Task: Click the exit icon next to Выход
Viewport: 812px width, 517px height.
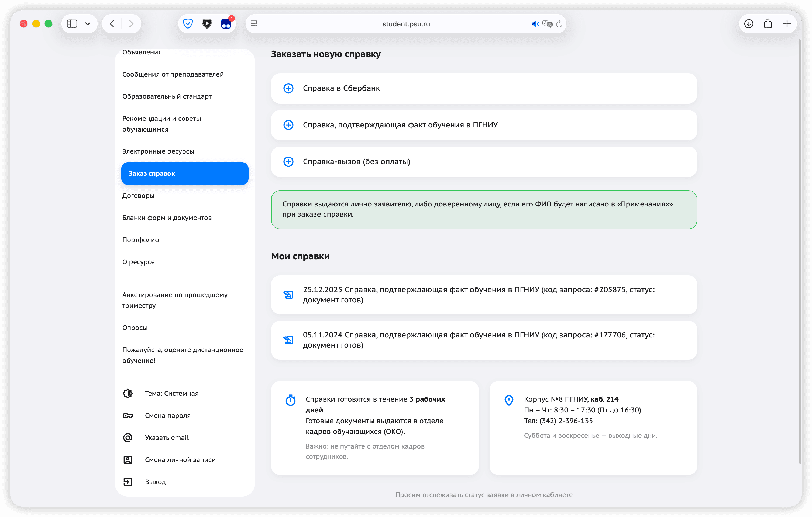Action: tap(128, 482)
